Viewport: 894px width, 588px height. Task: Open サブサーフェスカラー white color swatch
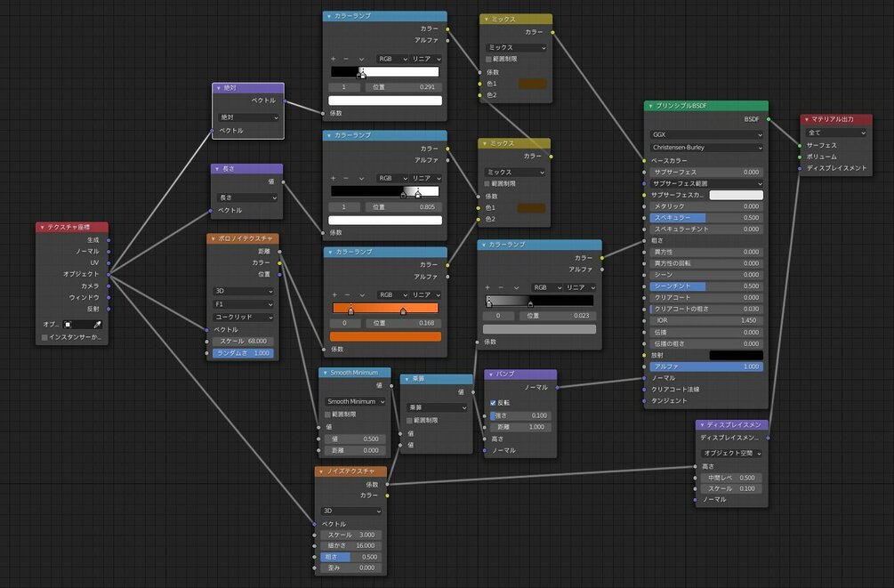pos(736,195)
